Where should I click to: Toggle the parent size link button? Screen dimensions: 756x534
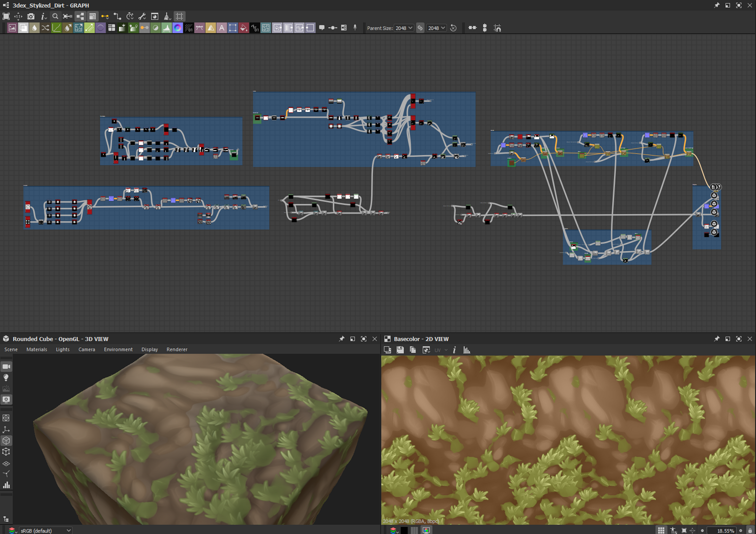[x=420, y=28]
